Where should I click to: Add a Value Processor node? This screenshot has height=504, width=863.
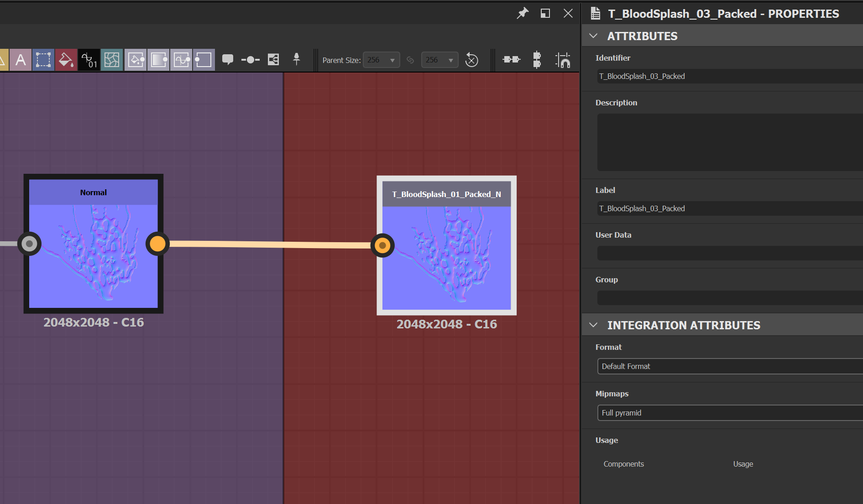89,60
